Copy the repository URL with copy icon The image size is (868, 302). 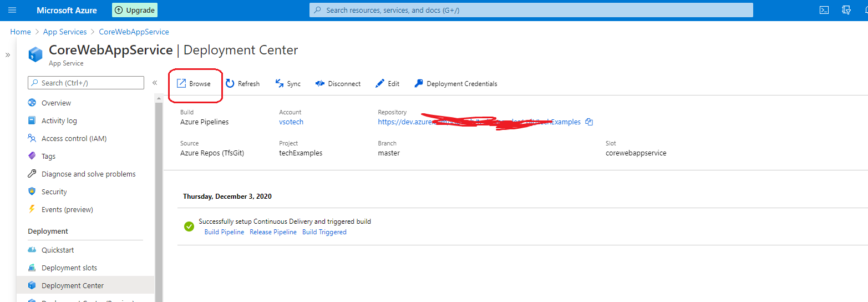click(589, 122)
